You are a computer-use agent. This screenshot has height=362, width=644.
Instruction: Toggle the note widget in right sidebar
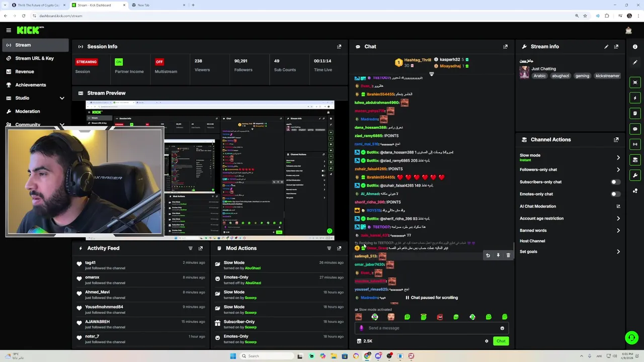[635, 114]
